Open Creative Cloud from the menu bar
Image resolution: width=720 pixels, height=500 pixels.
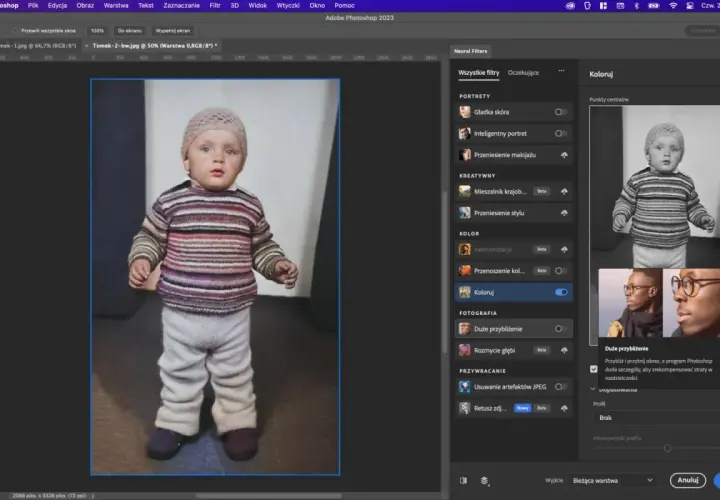coord(570,6)
